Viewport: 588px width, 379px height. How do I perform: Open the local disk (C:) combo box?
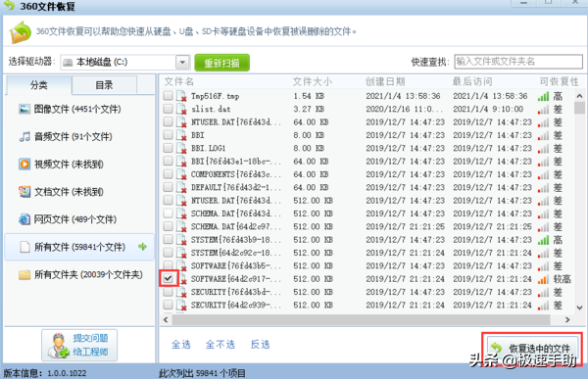pos(125,63)
